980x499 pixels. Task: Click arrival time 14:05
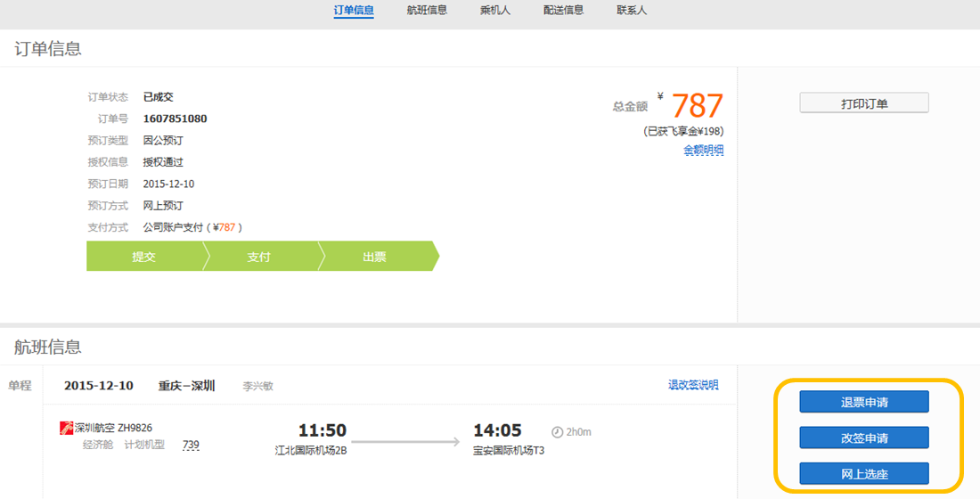pyautogui.click(x=497, y=431)
